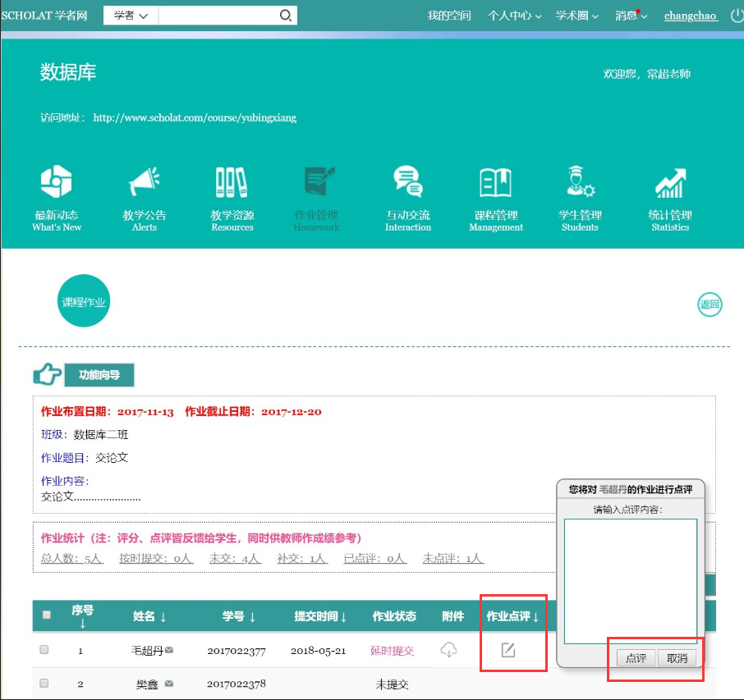Check the checkbox for row 2 樊鑫
Image resolution: width=744 pixels, height=700 pixels.
[44, 683]
